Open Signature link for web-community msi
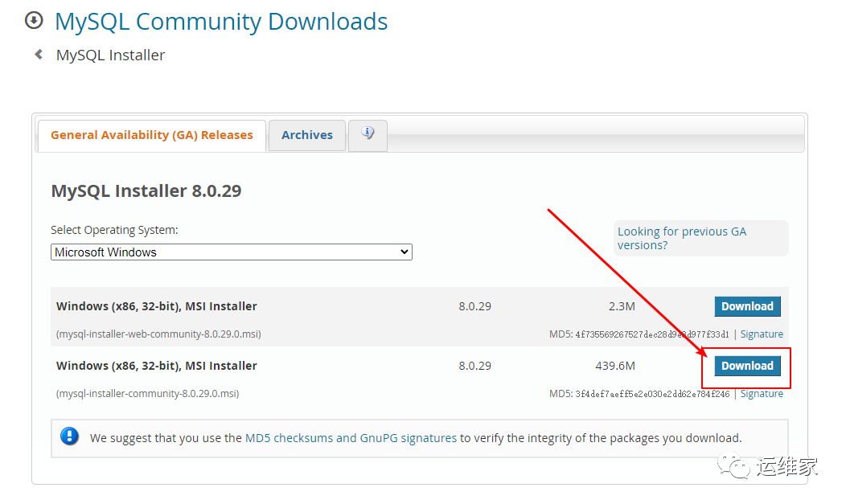Image resolution: width=846 pixels, height=504 pixels. (762, 334)
